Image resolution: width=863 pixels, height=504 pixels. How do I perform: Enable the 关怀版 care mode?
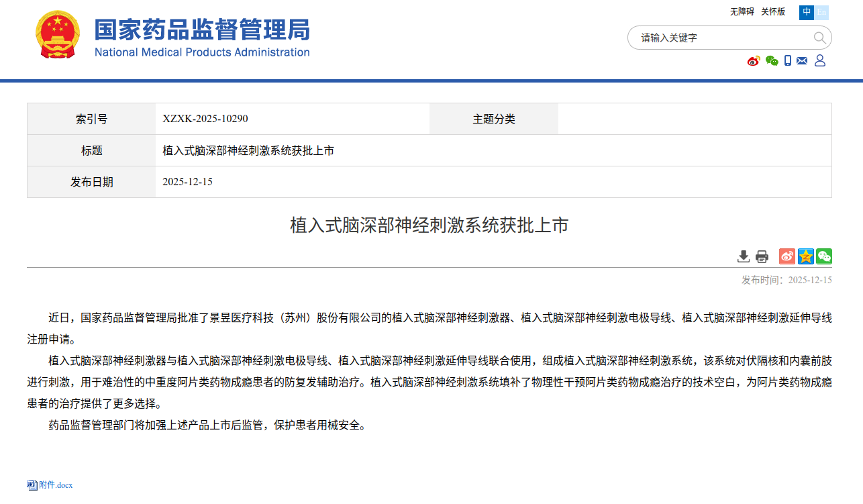click(x=772, y=12)
